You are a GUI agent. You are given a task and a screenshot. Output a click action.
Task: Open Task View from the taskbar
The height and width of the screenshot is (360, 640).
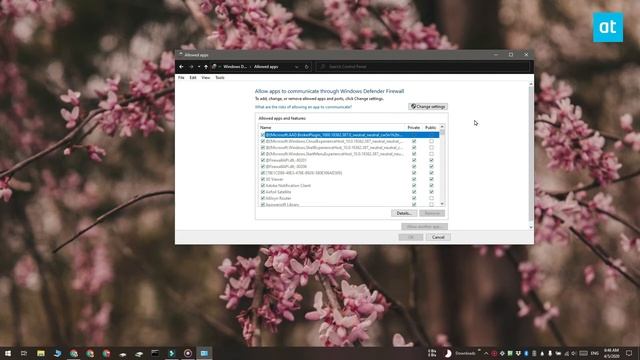click(24, 353)
